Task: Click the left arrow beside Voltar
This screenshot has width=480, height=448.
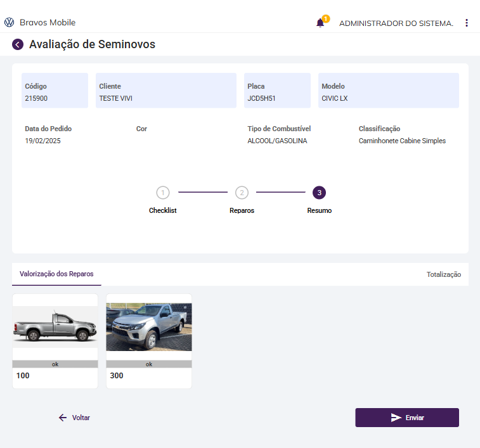Action: (63, 418)
